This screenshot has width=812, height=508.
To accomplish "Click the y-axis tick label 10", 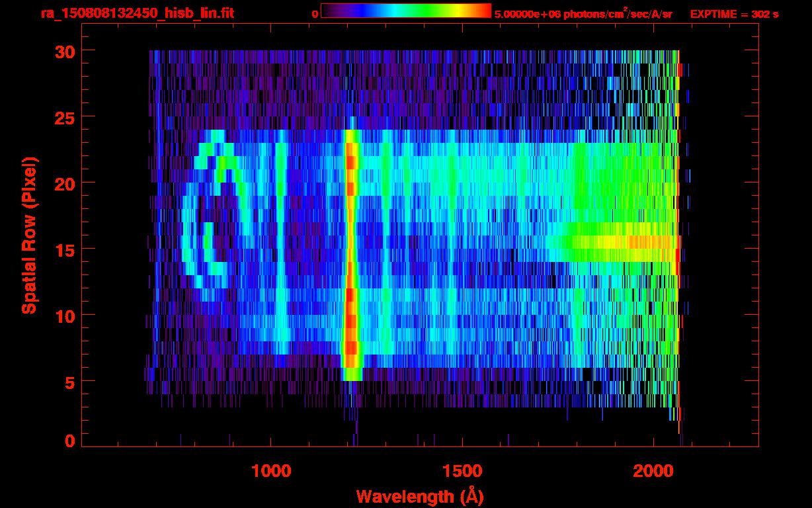I will [64, 316].
